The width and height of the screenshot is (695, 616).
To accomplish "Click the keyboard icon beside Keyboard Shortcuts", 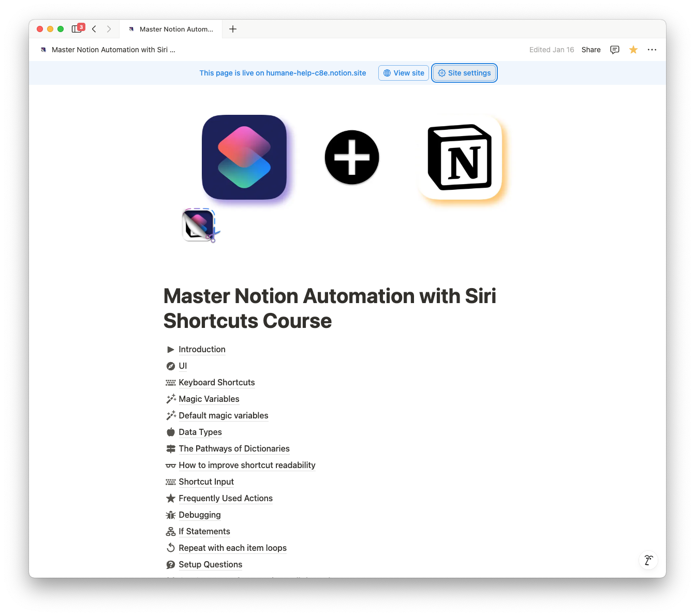I will 171,383.
